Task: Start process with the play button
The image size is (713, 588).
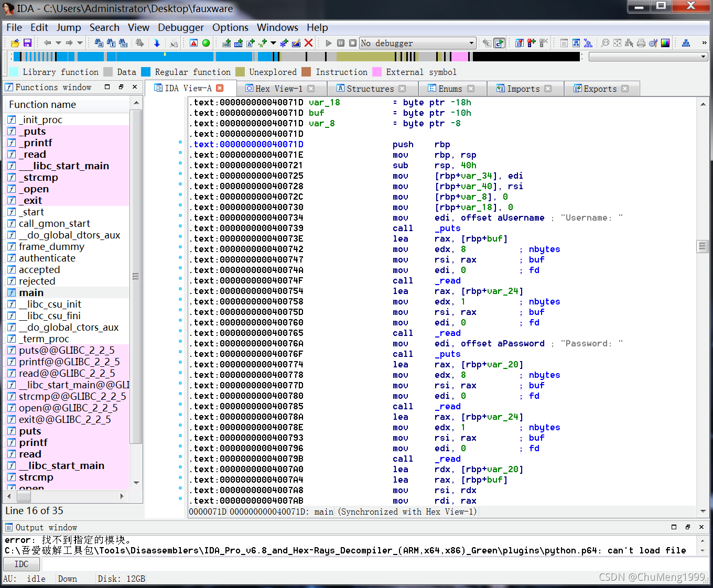Action: (329, 43)
